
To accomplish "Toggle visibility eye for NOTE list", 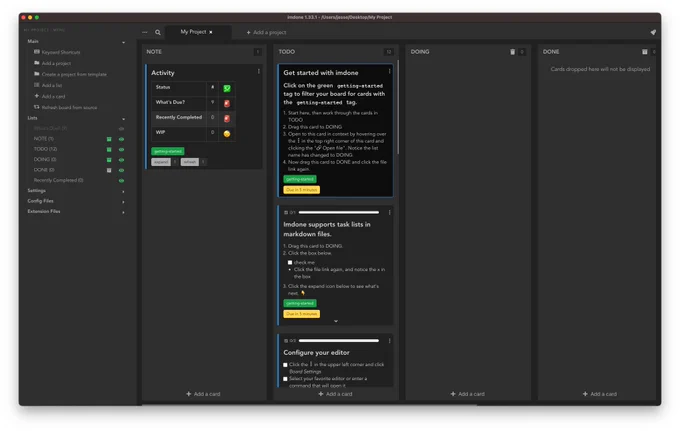I will [x=121, y=139].
